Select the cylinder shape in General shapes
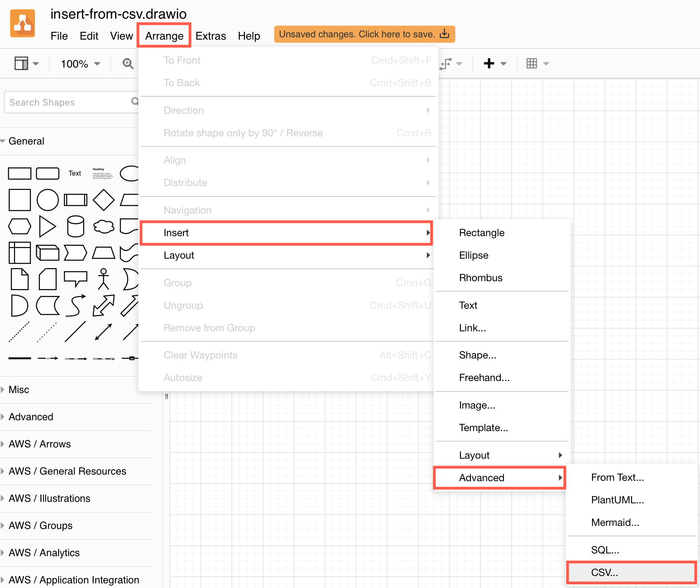Image resolution: width=700 pixels, height=588 pixels. coord(75,226)
